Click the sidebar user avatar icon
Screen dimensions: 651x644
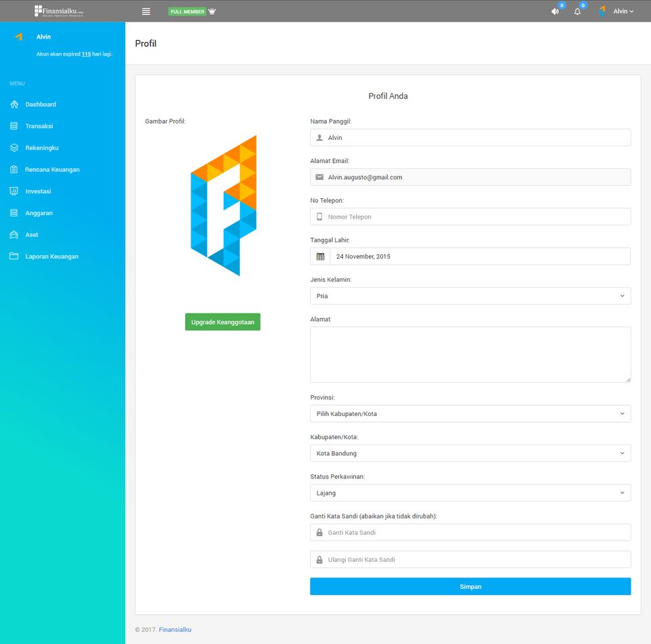click(19, 37)
